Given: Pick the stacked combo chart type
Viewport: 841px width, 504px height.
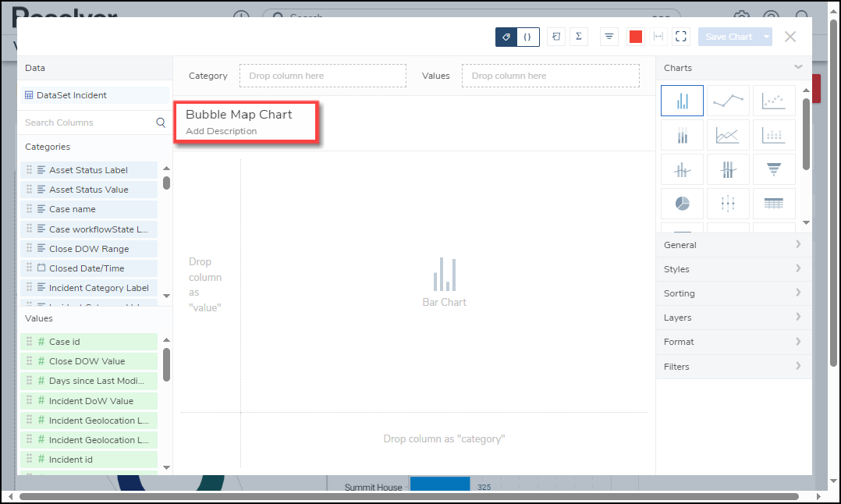Looking at the screenshot, I should tap(728, 169).
